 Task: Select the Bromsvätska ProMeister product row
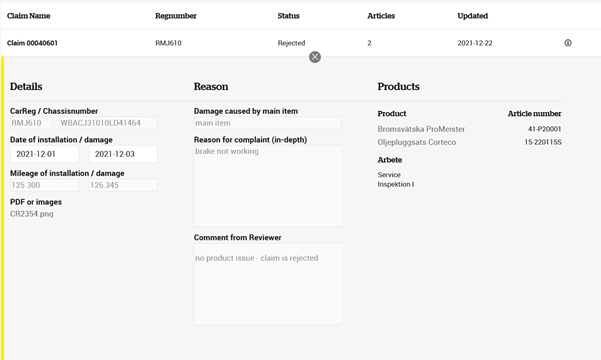[469, 129]
